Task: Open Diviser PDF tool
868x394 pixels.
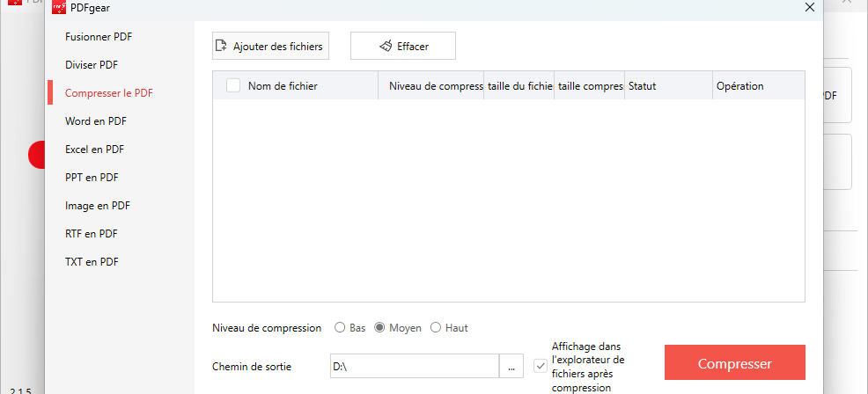Action: (92, 65)
